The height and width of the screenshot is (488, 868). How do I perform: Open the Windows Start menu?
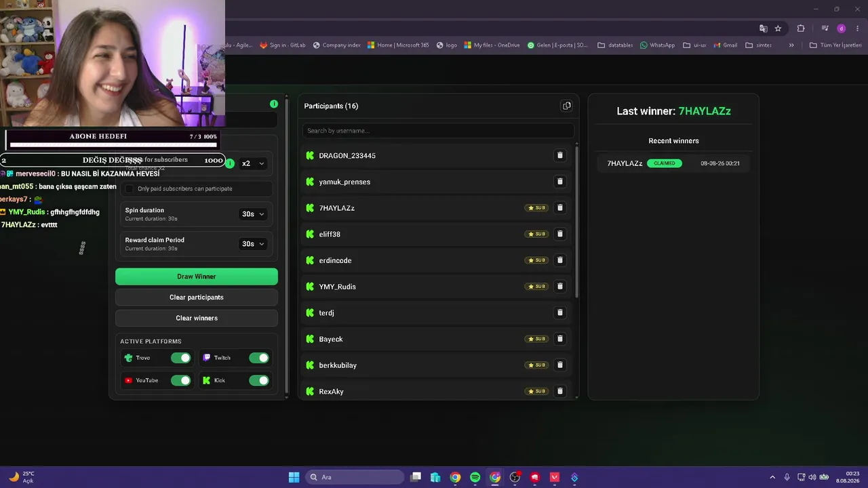pyautogui.click(x=294, y=477)
